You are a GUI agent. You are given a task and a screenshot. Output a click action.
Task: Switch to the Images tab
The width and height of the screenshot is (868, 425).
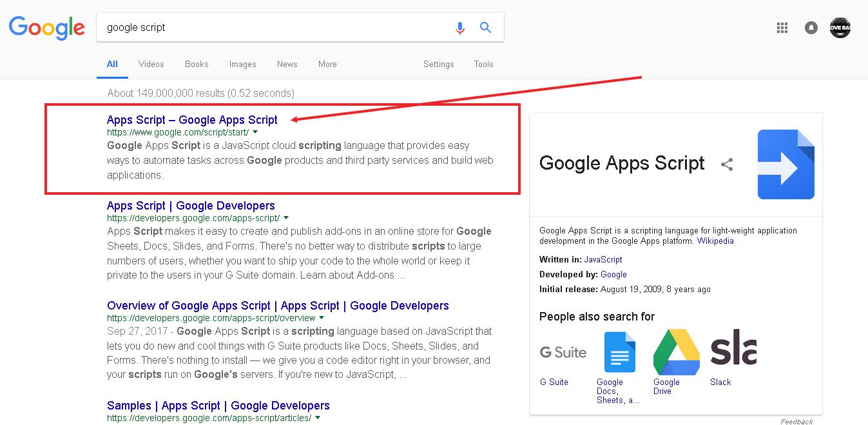pyautogui.click(x=242, y=64)
